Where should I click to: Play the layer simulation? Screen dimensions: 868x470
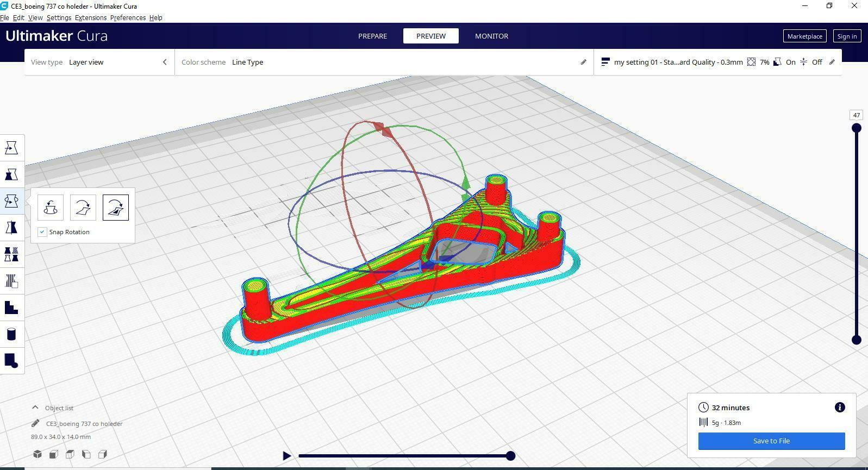coord(286,456)
